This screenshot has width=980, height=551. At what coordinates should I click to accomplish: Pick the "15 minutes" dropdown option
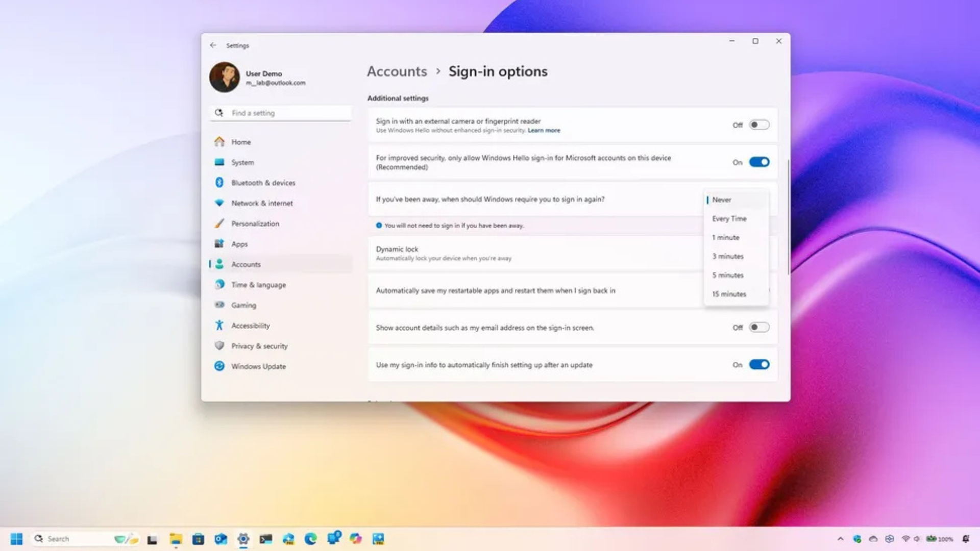728,294
